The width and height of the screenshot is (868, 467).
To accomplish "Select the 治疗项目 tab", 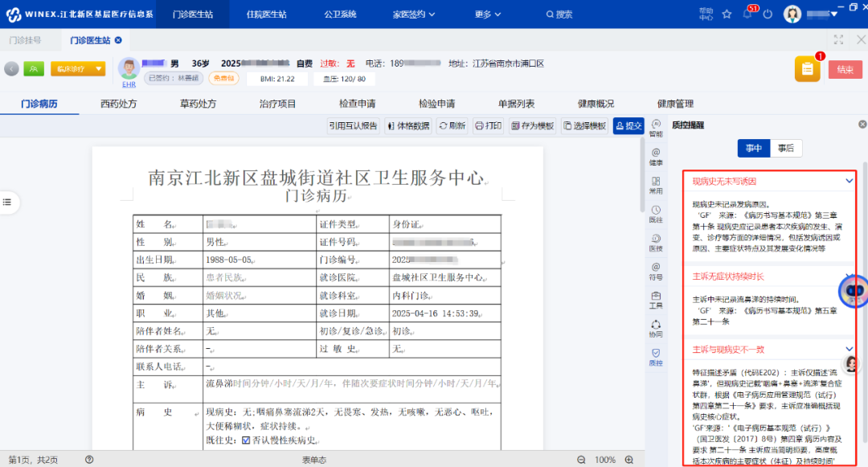I will click(x=277, y=104).
